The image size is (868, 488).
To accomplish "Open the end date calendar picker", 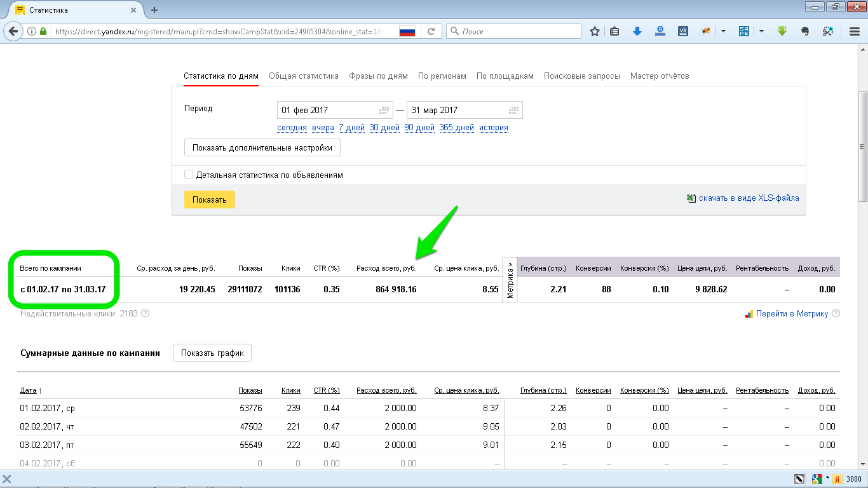I will 513,110.
